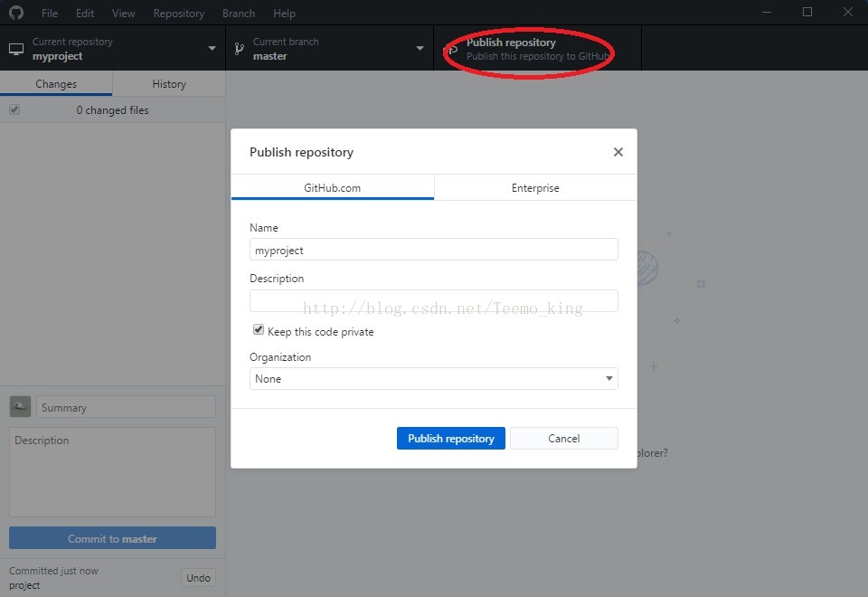Click the Commit to master button
This screenshot has width=868, height=597.
coord(112,537)
